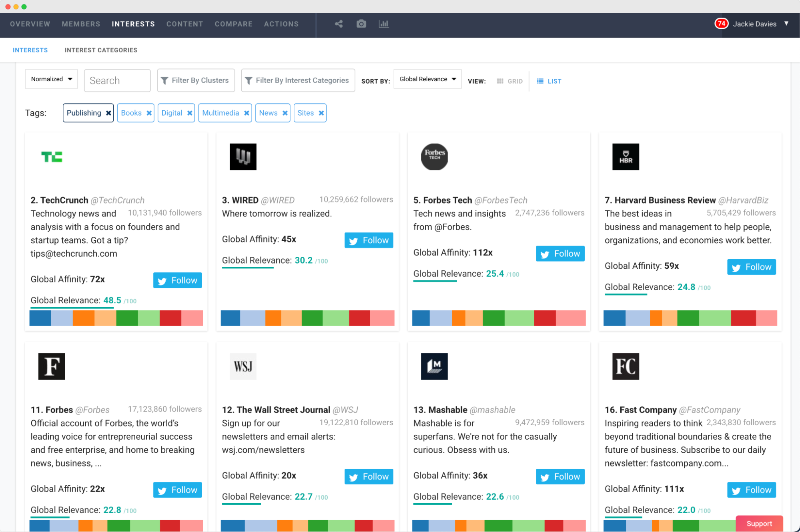The image size is (800, 532).
Task: Switch to OVERVIEW navigation tab
Action: click(30, 24)
